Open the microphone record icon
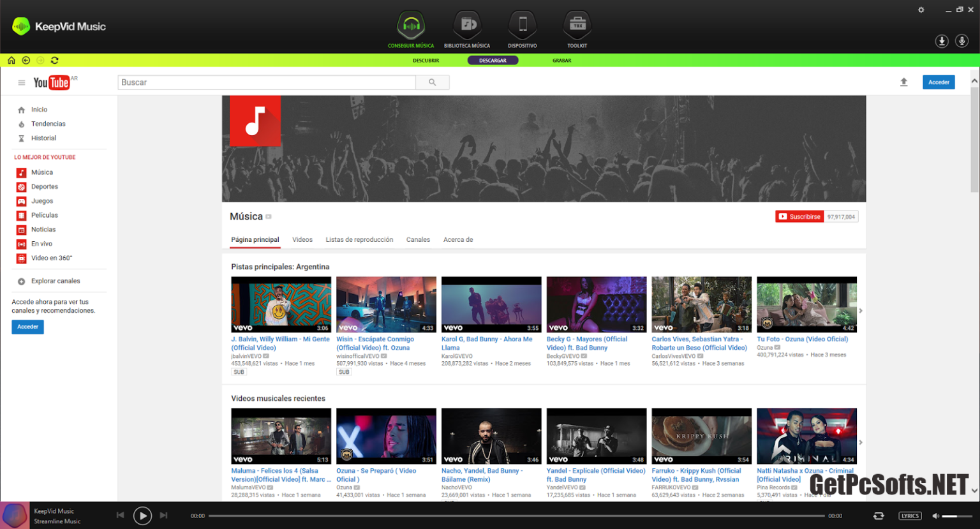This screenshot has height=529, width=980. [x=962, y=41]
